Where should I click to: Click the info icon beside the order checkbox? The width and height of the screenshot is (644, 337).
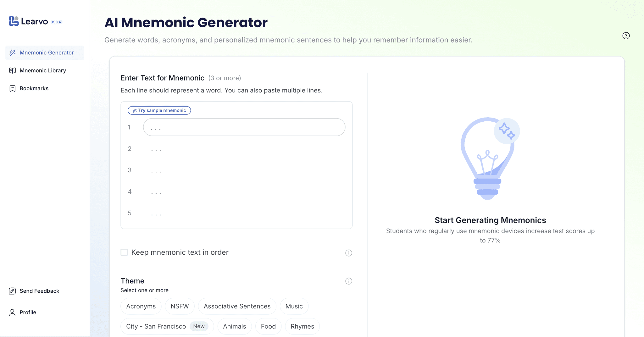(x=348, y=253)
